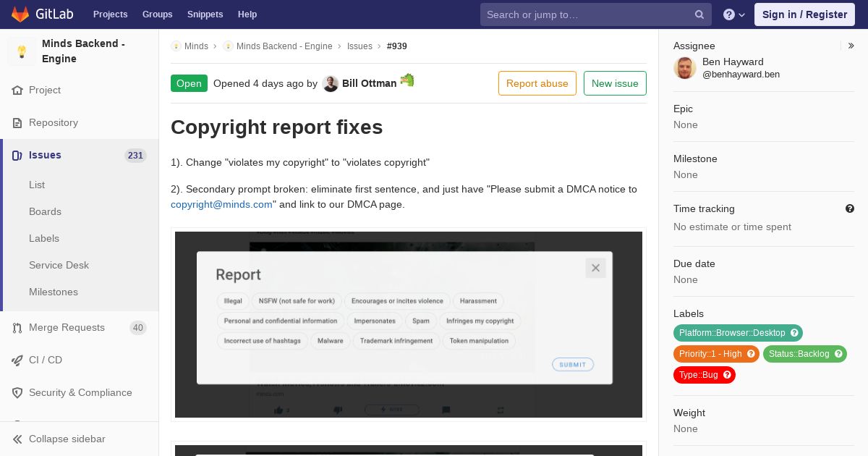Collapse right sidebar with double-arrow icon
This screenshot has height=456, width=868.
(x=851, y=46)
